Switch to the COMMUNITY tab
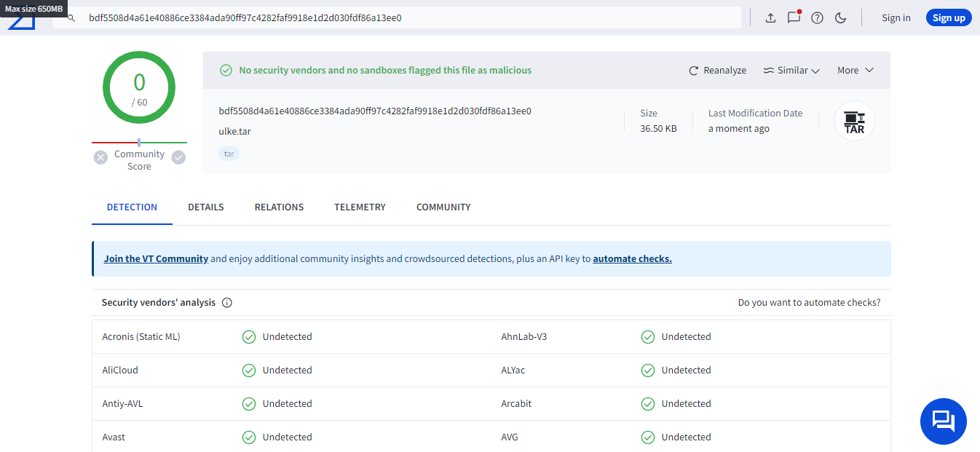The width and height of the screenshot is (980, 452). pos(443,207)
